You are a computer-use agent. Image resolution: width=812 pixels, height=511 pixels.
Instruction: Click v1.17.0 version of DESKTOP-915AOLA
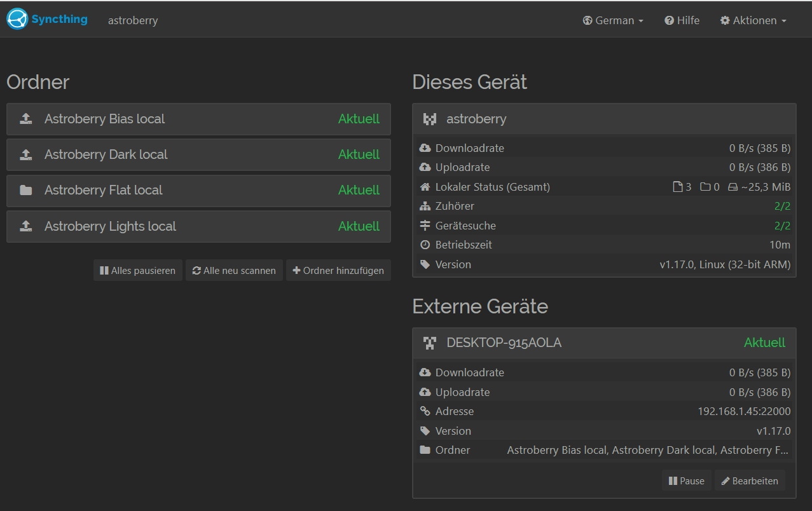point(774,431)
